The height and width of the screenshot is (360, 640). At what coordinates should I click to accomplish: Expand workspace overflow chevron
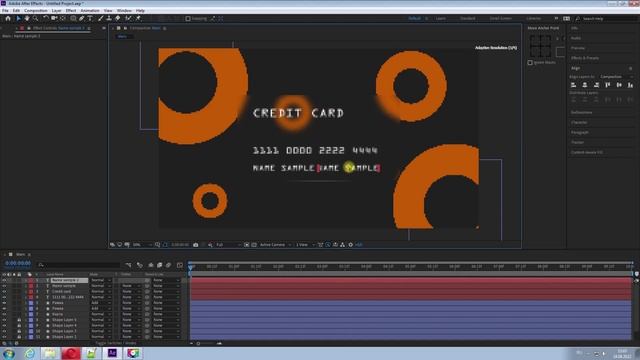point(556,18)
